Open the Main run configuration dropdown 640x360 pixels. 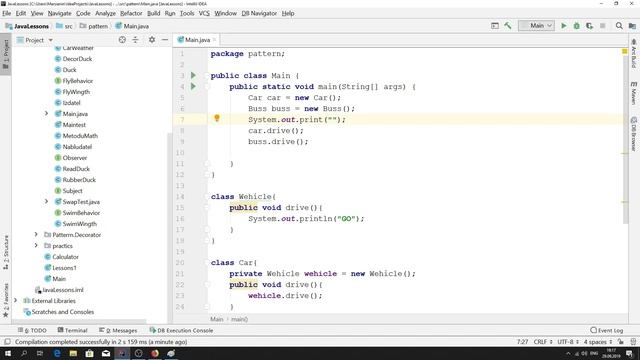click(536, 26)
